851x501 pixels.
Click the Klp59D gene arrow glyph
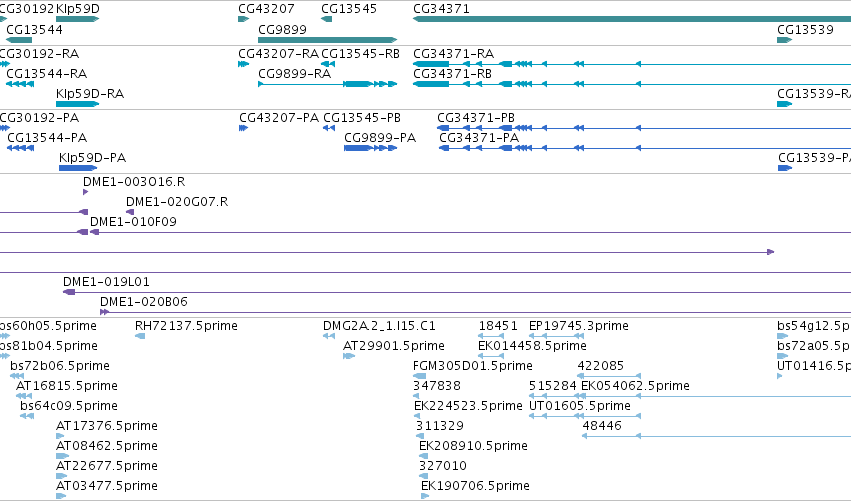tap(78, 19)
